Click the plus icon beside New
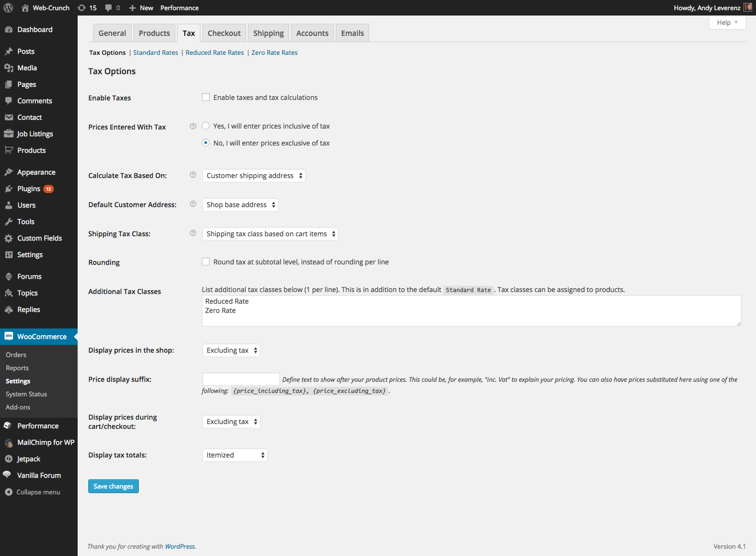The width and height of the screenshot is (756, 556). click(x=132, y=8)
